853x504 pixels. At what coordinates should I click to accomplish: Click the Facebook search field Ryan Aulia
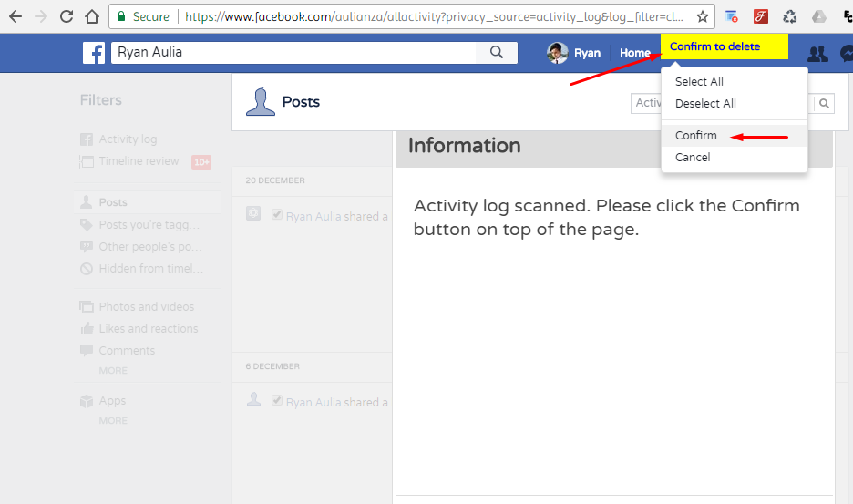[293, 52]
